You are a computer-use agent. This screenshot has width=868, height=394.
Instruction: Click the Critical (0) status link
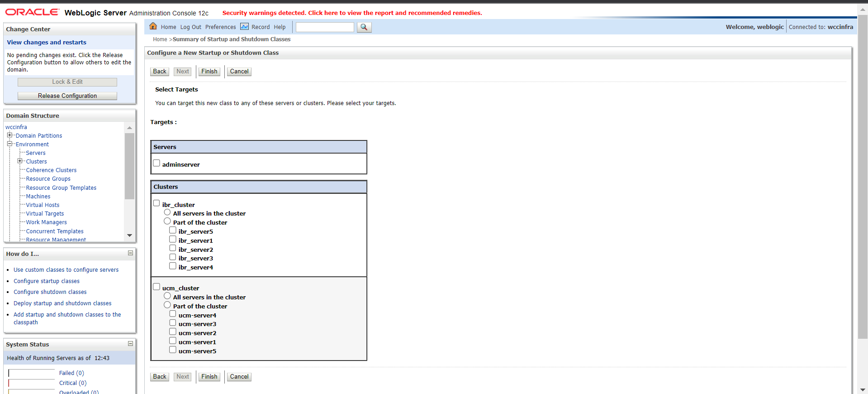pos(73,383)
